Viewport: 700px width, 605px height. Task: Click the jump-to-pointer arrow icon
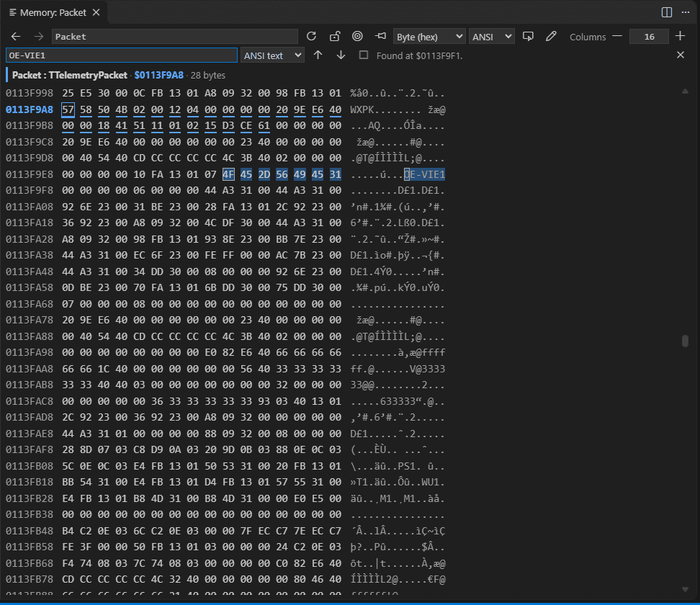381,37
